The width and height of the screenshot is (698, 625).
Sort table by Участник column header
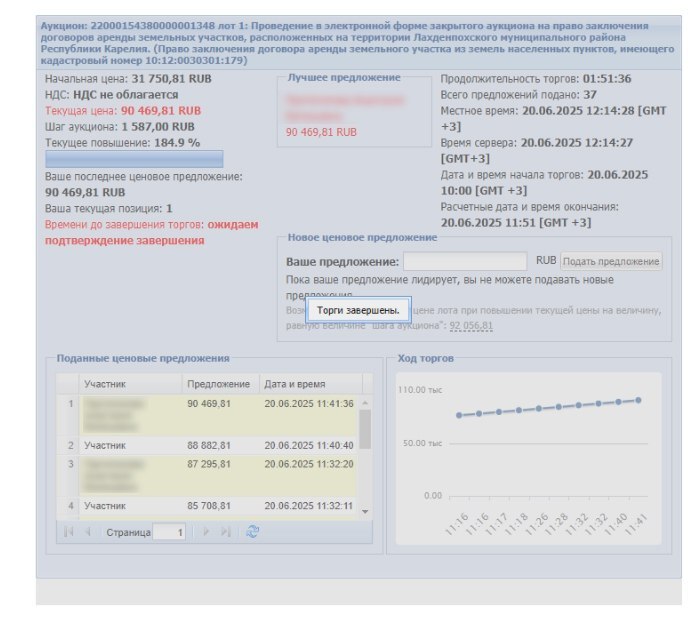[130, 384]
